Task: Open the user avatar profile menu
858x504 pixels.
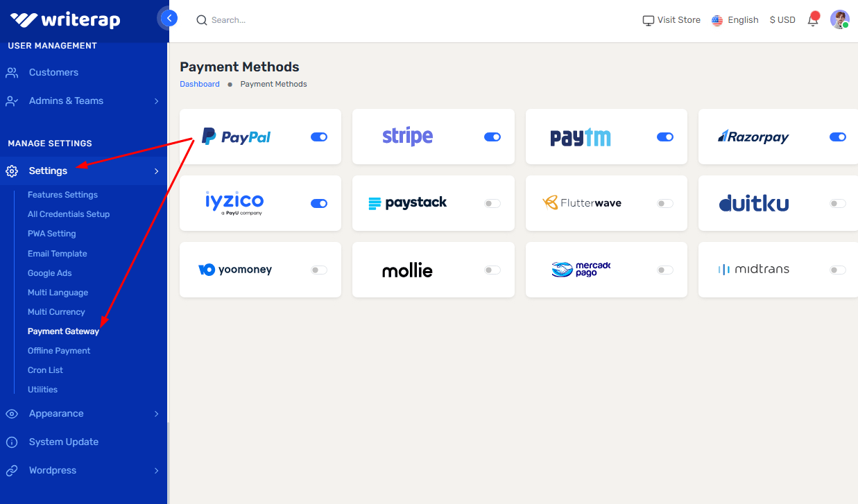Action: point(840,19)
